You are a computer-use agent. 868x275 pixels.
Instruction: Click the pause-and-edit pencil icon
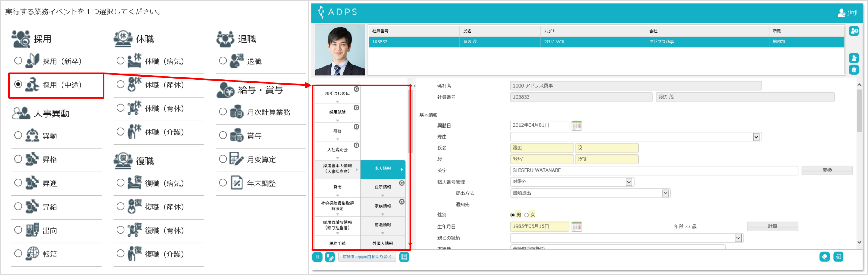pyautogui.click(x=330, y=257)
